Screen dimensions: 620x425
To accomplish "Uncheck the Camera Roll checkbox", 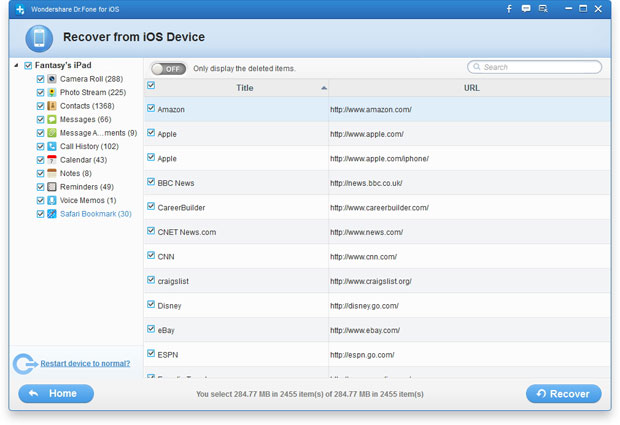I will [x=40, y=79].
